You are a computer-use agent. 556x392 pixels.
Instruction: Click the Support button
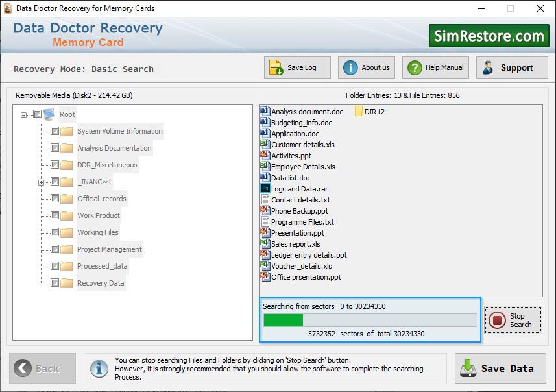pyautogui.click(x=512, y=67)
